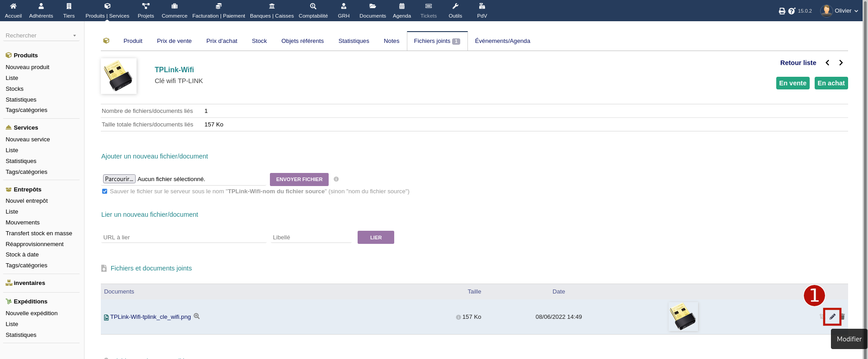The height and width of the screenshot is (359, 868).
Task: Go to previous product arrow
Action: tap(827, 63)
